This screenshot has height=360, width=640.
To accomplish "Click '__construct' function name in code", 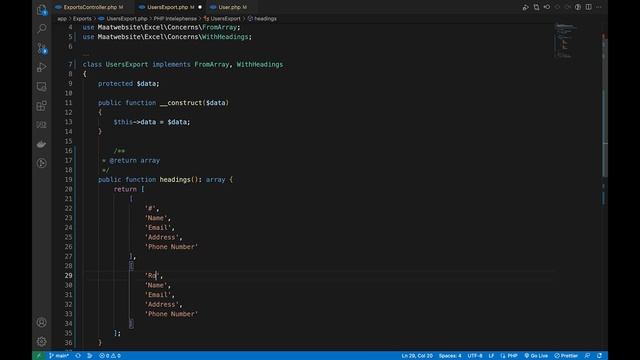I will pos(181,103).
